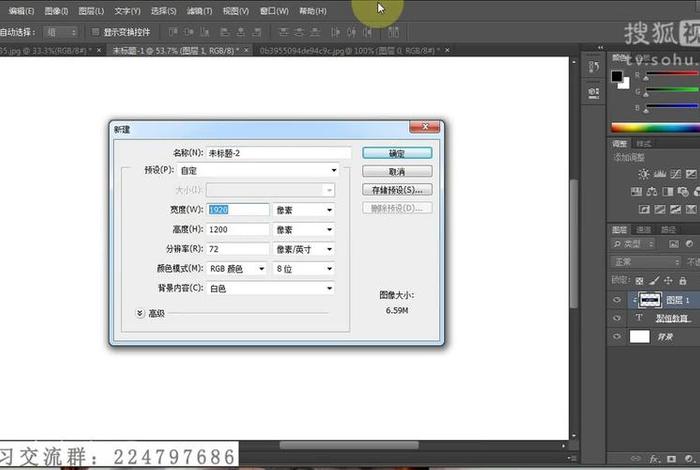Expand the 高级 advanced section
The image size is (700, 470).
[140, 313]
